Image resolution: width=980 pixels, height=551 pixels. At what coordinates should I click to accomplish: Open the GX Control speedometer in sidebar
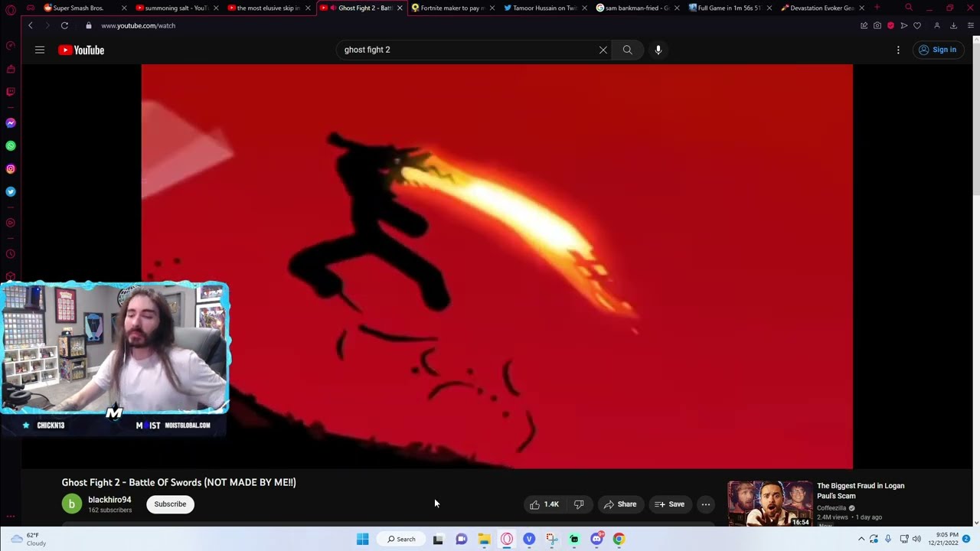11,46
